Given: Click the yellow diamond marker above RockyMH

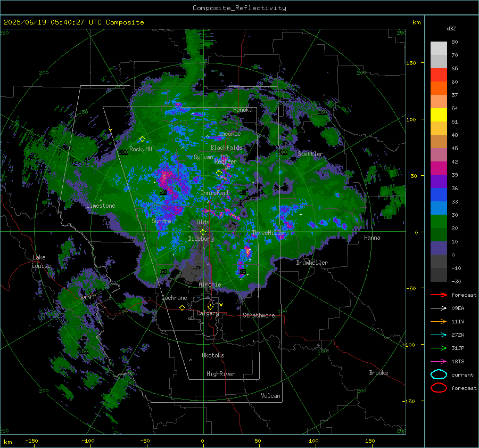Looking at the screenshot, I should tap(142, 139).
